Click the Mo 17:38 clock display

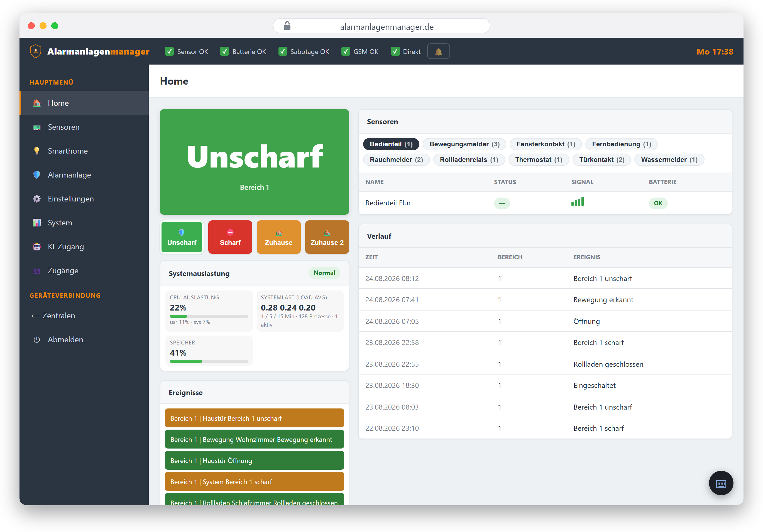(x=715, y=51)
